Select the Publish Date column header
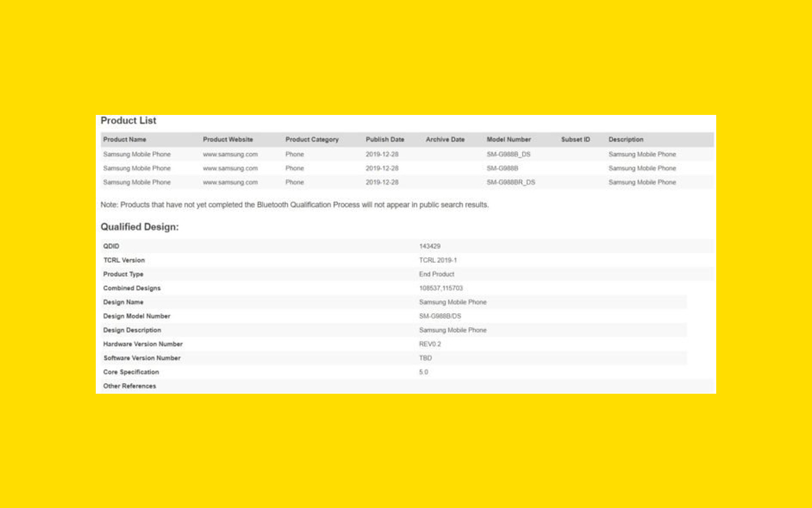 385,140
